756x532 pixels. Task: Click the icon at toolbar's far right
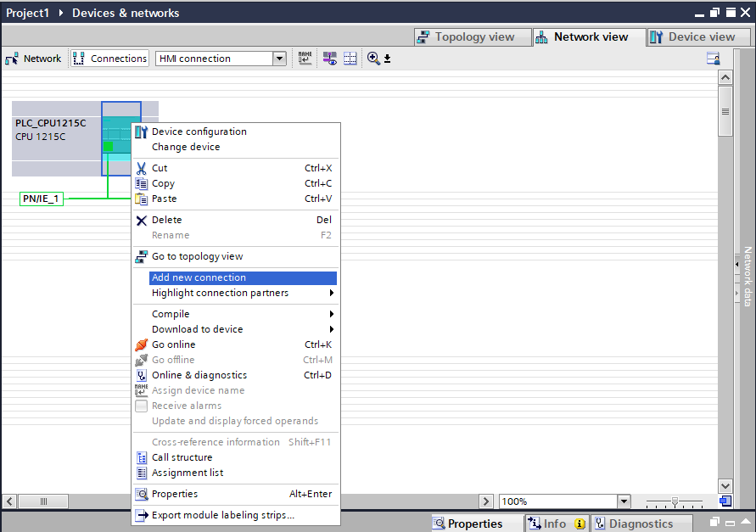pos(714,59)
